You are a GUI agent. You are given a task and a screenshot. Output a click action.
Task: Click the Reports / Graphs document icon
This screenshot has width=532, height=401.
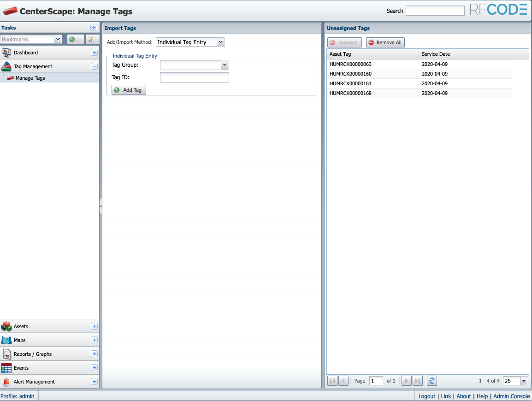click(6, 354)
